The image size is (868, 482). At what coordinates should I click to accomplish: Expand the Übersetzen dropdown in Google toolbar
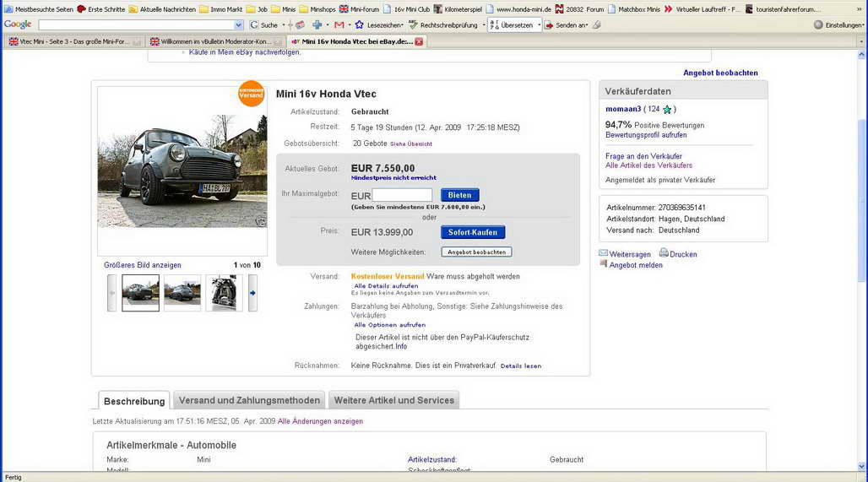point(538,25)
